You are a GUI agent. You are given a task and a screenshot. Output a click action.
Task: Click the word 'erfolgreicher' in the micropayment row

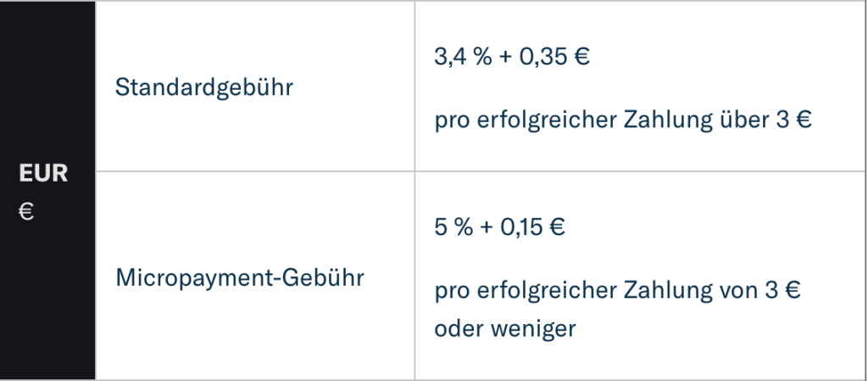[547, 290]
